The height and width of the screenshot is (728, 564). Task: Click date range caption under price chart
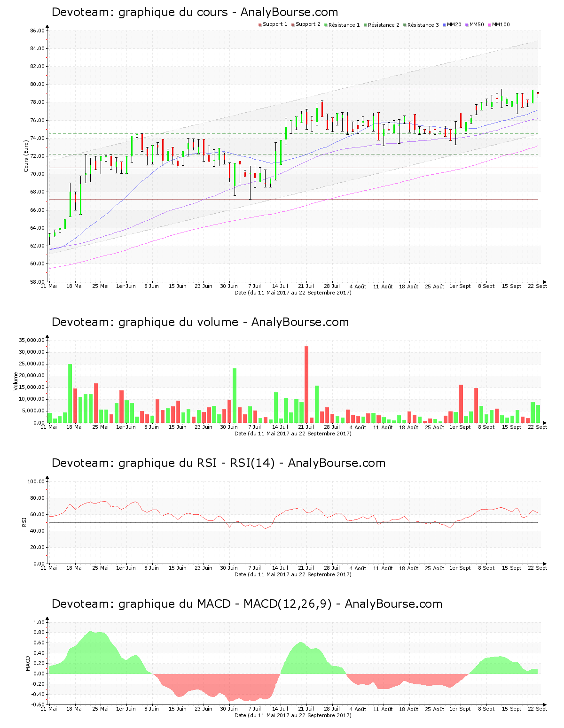tap(293, 293)
